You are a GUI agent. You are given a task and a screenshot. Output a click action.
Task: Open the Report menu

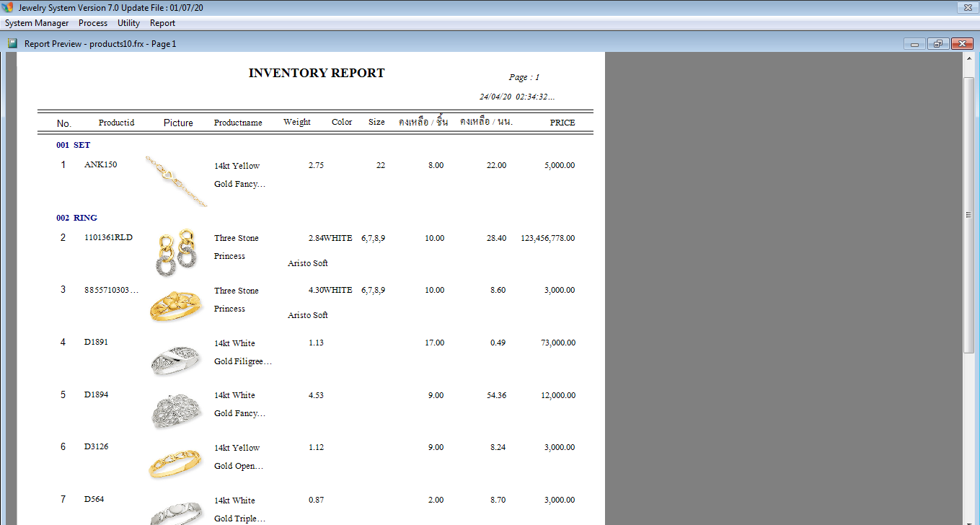(163, 23)
